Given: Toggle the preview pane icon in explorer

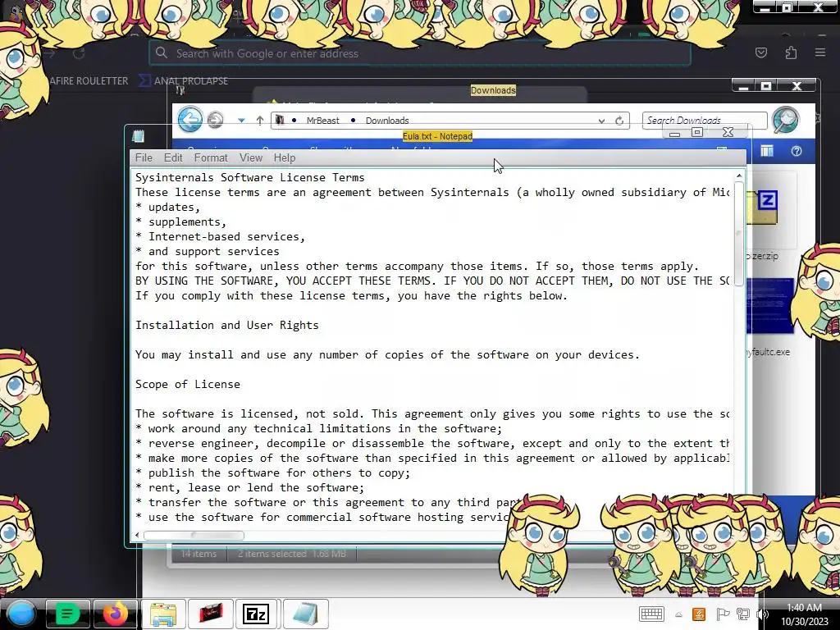Looking at the screenshot, I should pos(767,151).
